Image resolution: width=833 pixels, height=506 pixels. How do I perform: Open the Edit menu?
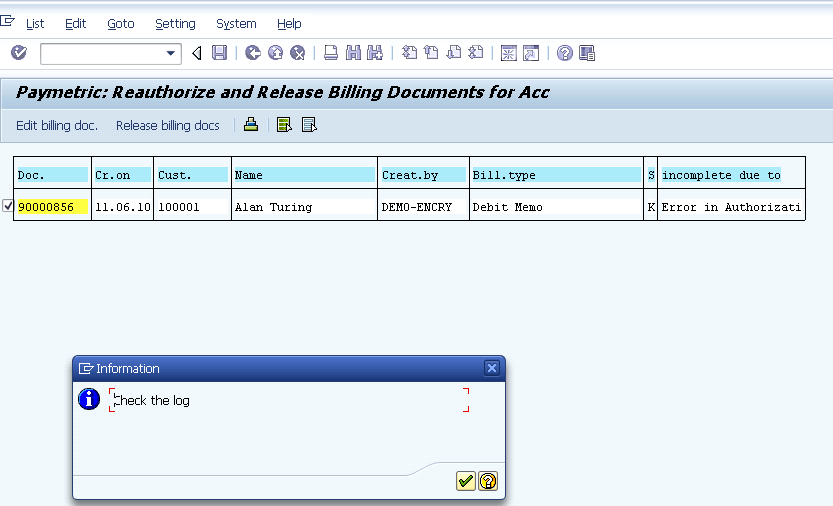(x=75, y=24)
